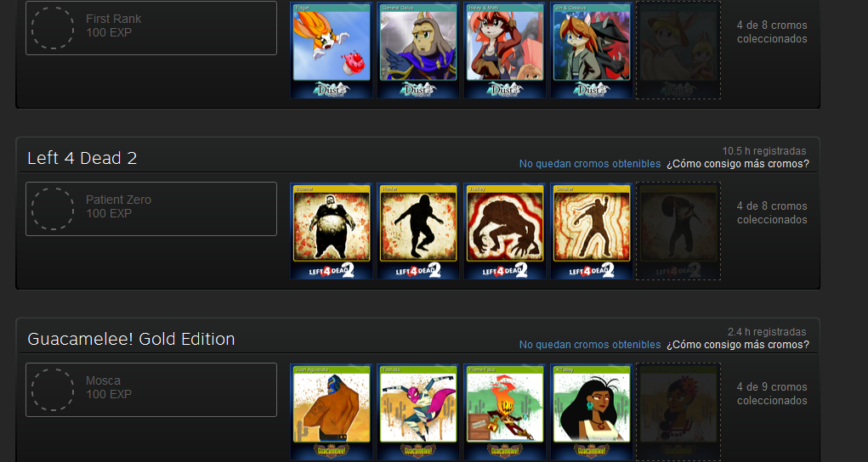868x462 pixels.
Task: Open the Hunter silhouette card
Action: [x=418, y=231]
